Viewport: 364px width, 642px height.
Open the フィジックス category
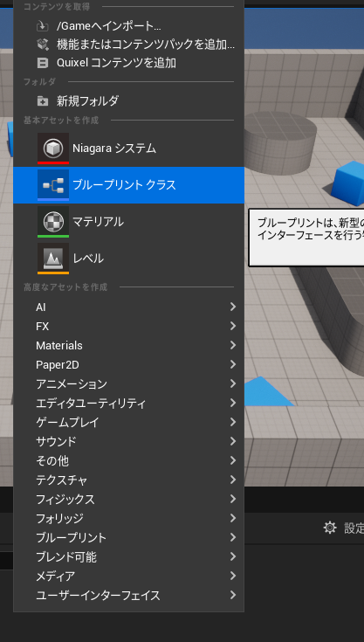[128, 500]
